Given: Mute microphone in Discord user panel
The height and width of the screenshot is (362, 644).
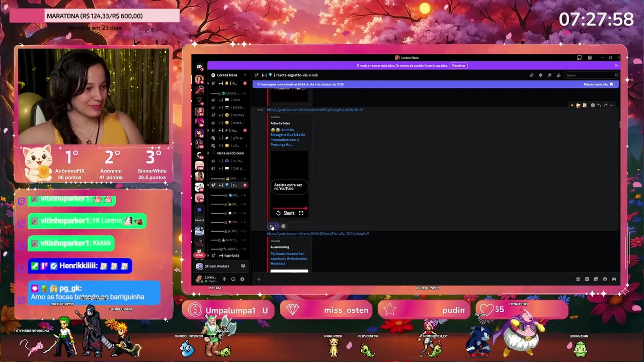Looking at the screenshot, I should (224, 279).
